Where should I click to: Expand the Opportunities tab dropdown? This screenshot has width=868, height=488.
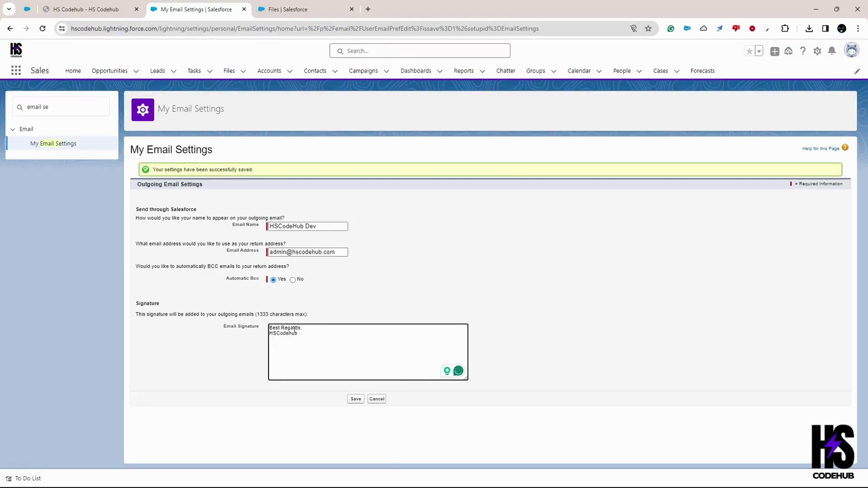[136, 71]
